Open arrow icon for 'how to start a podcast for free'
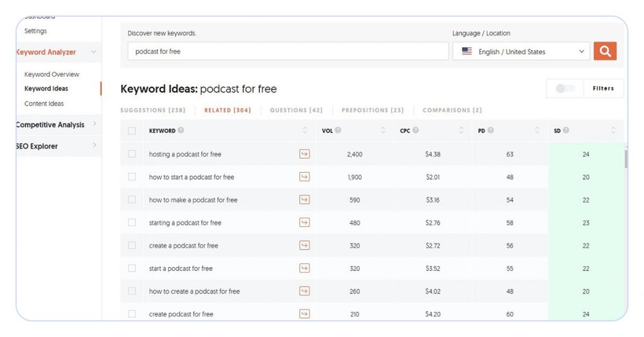The image size is (644, 337). point(304,177)
